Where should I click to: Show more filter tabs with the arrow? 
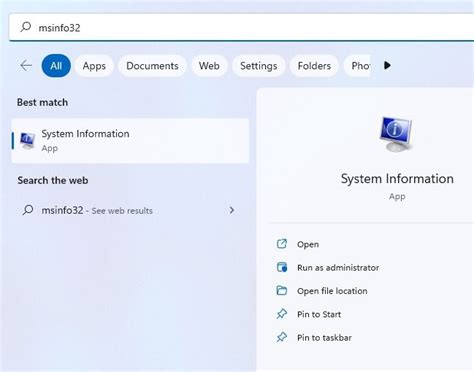click(387, 65)
